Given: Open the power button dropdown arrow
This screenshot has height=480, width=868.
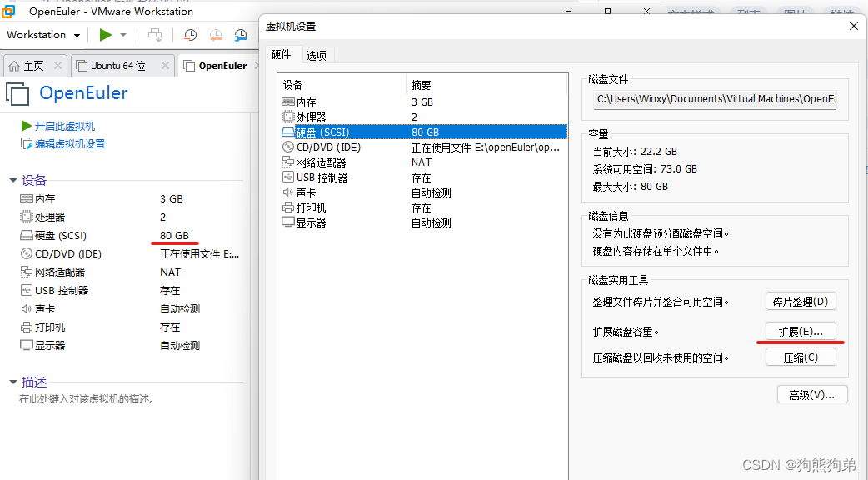Looking at the screenshot, I should tap(122, 35).
